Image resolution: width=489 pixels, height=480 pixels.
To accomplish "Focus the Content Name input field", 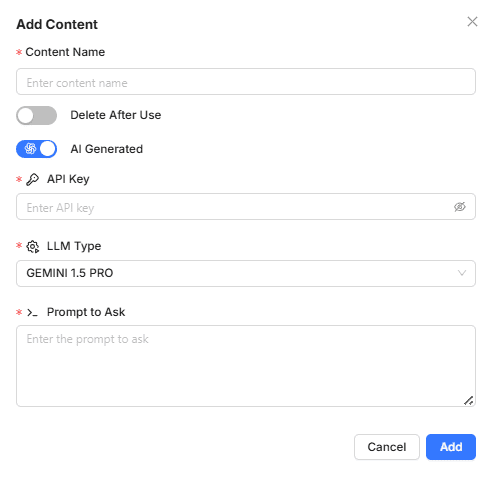I will coord(246,82).
